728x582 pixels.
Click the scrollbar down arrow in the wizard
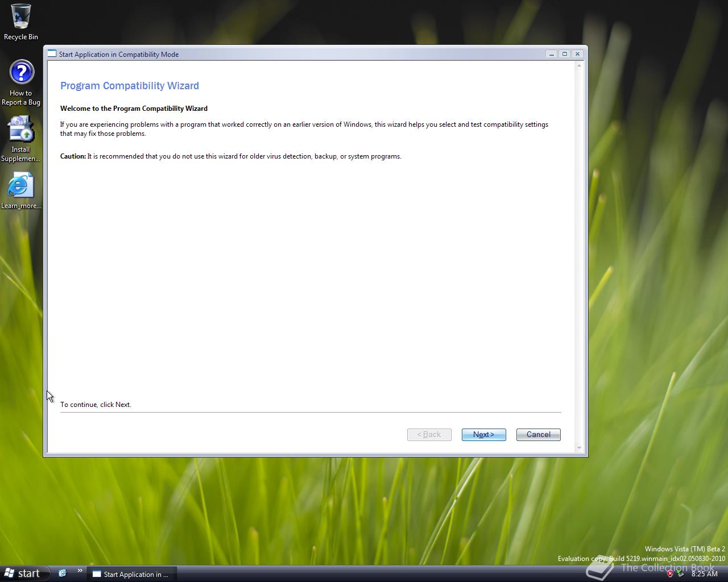tap(579, 448)
